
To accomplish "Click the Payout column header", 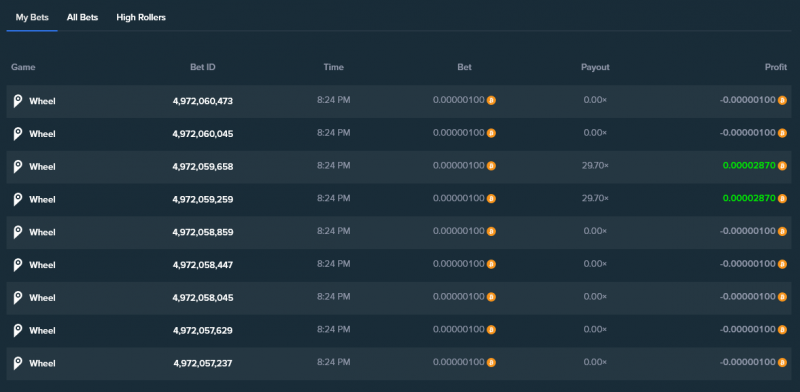I will point(595,67).
